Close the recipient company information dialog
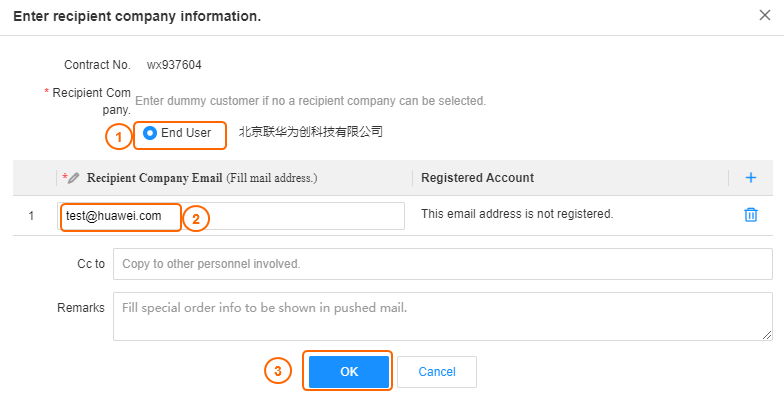784x402 pixels. pos(764,16)
